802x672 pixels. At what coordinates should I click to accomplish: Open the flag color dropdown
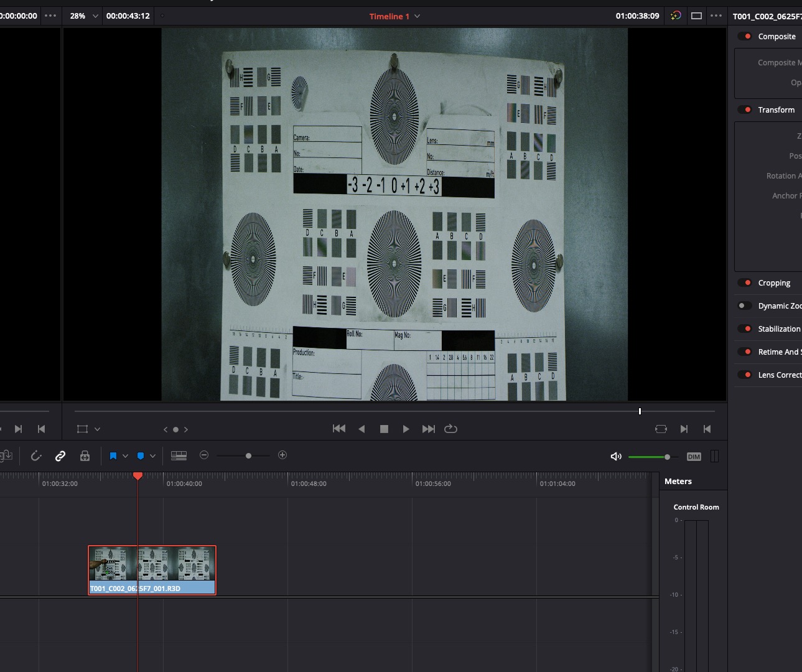tap(125, 456)
